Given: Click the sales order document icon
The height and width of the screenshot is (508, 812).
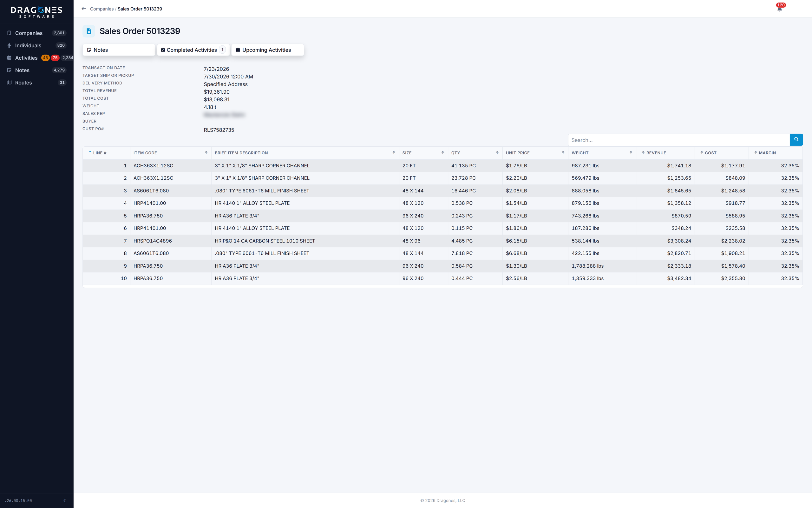Looking at the screenshot, I should 88,31.
